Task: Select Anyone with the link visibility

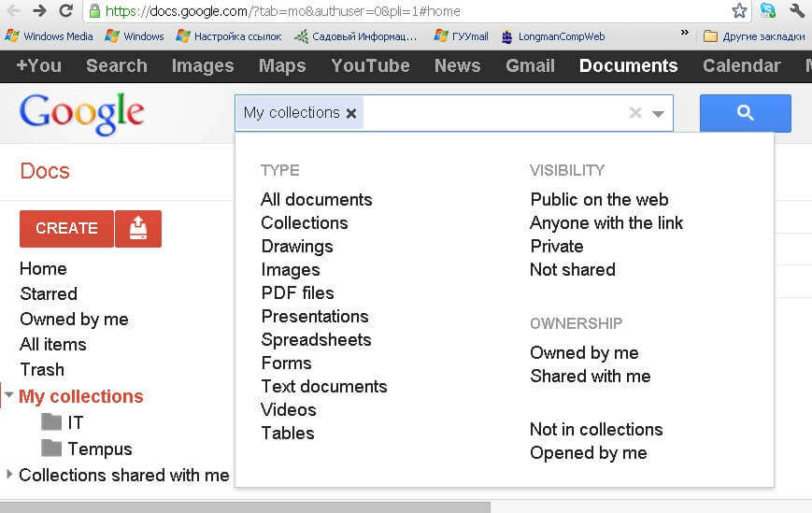Action: [606, 223]
